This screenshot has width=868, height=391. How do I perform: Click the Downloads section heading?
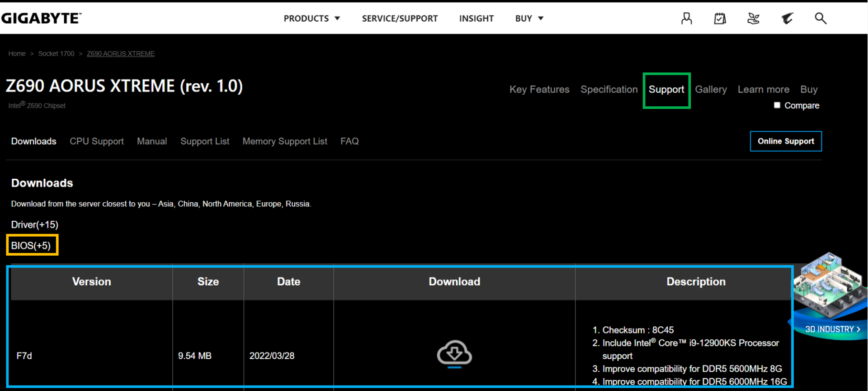(x=42, y=183)
